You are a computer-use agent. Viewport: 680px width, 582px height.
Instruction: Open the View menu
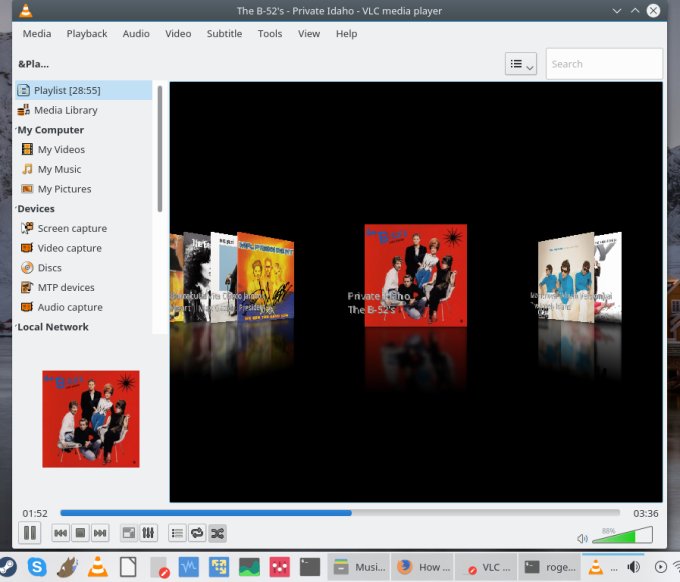click(x=309, y=33)
